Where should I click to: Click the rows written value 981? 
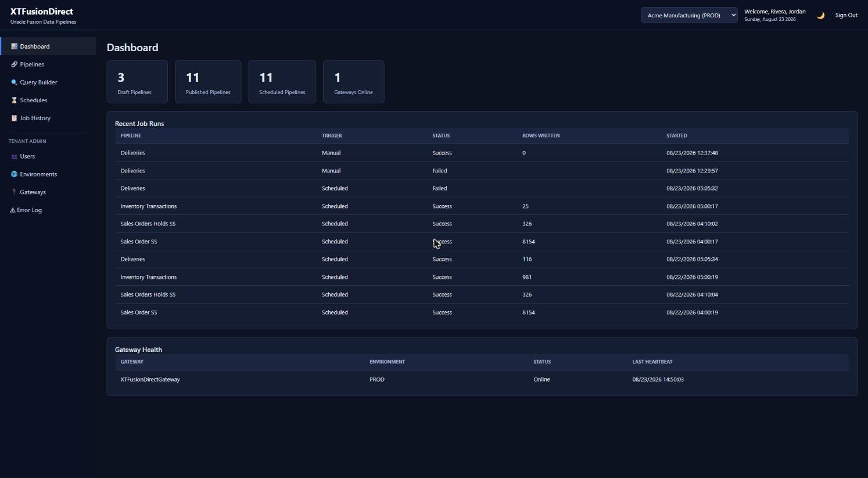[x=527, y=277]
